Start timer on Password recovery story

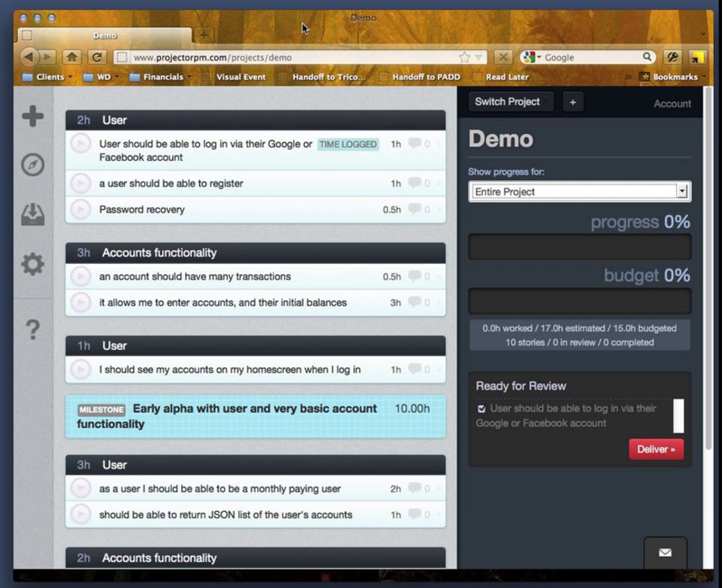tap(81, 209)
